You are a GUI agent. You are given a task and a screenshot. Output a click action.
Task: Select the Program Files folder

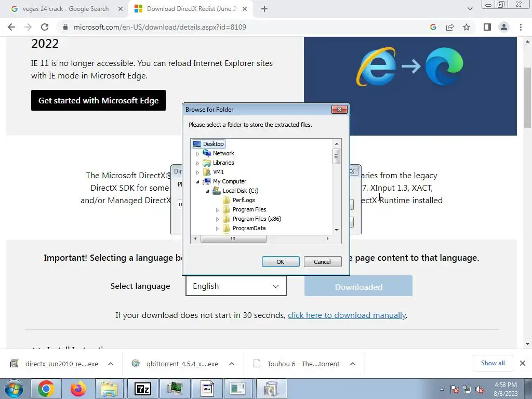[249, 210]
